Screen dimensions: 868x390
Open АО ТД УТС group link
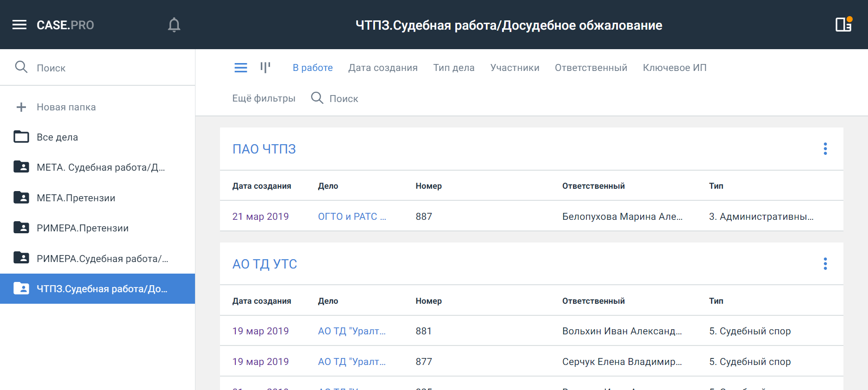264,264
